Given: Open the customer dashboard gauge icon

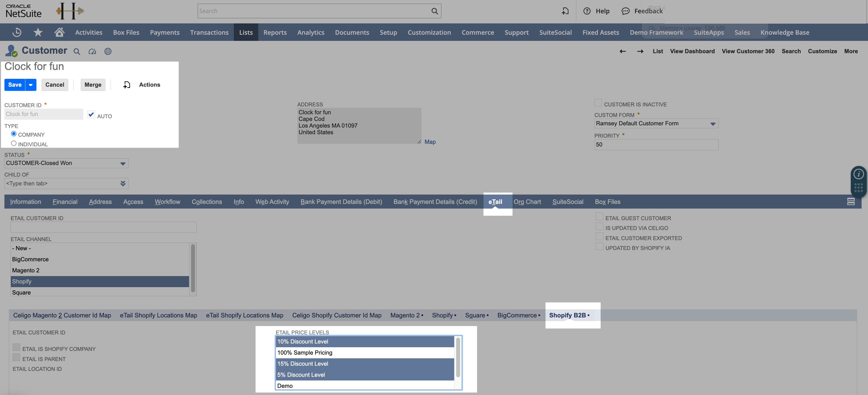Looking at the screenshot, I should coord(92,51).
